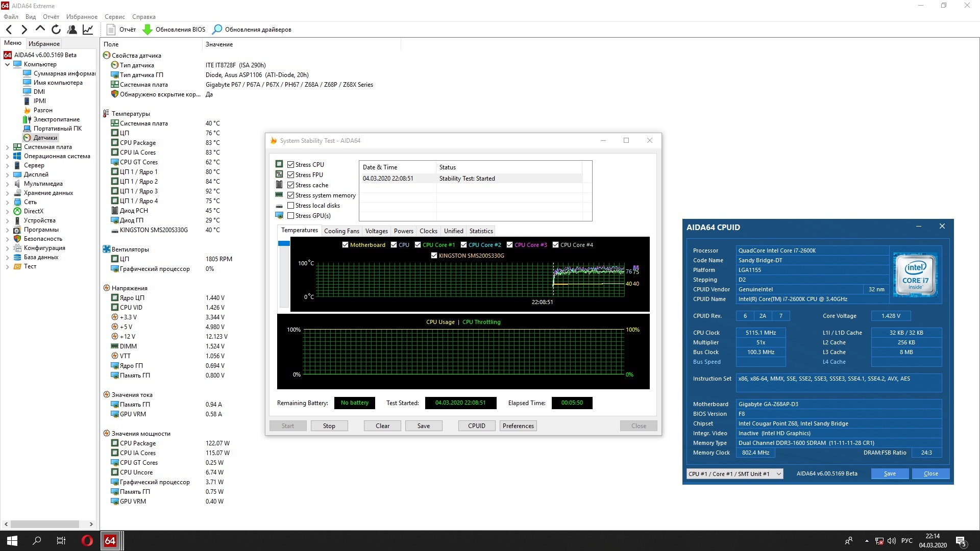Click the Up level arrow in toolbar

tap(40, 29)
